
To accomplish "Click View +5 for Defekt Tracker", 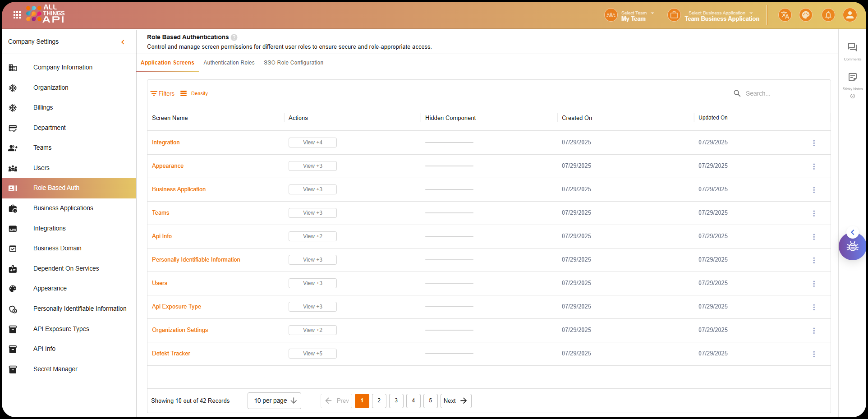I will pyautogui.click(x=312, y=354).
